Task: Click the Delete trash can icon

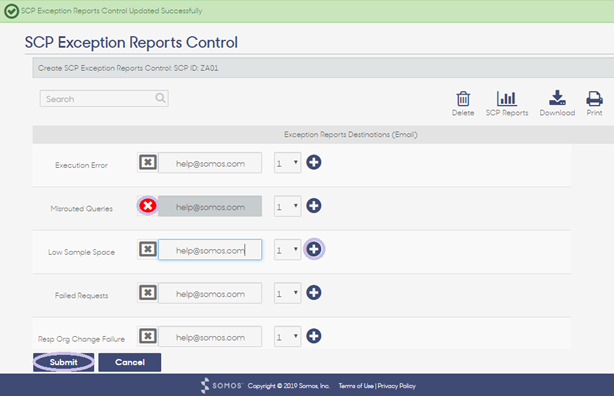Action: tap(463, 99)
